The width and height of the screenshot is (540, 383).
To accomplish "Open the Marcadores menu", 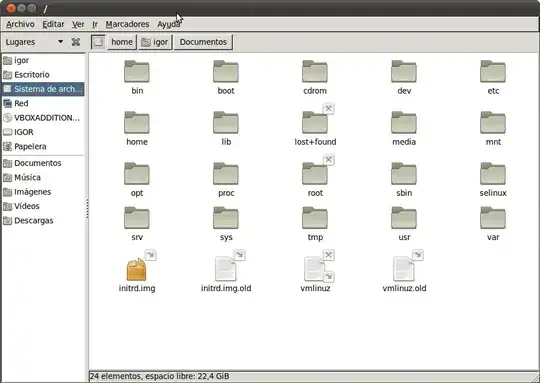I will [x=127, y=24].
